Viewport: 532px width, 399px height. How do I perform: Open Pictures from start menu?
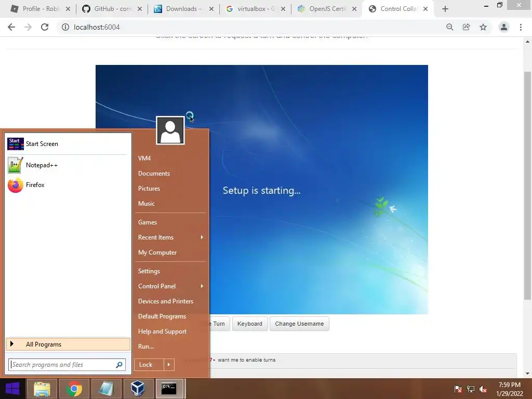point(149,189)
